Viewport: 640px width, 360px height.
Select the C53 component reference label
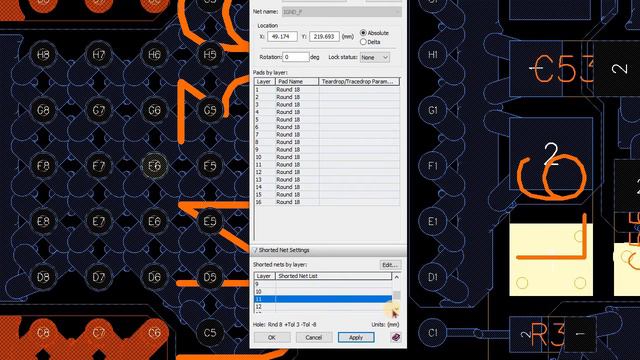pos(563,69)
